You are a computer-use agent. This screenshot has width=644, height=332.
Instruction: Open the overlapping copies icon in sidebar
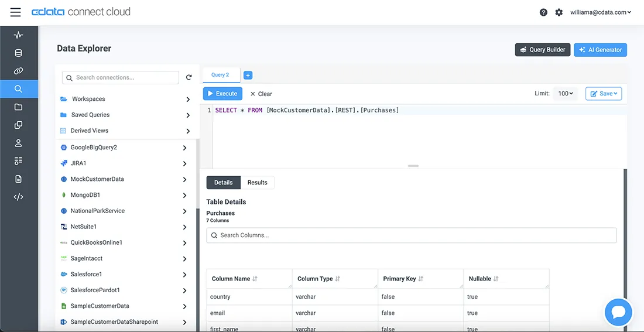point(18,125)
